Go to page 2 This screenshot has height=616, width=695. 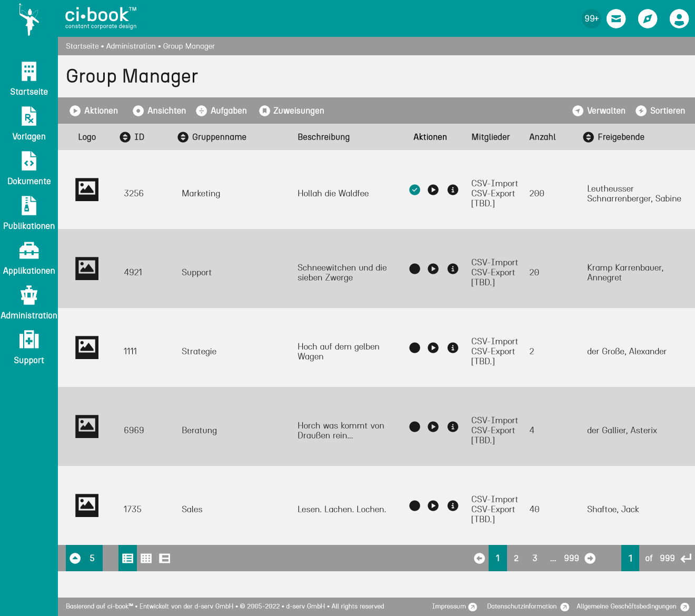[516, 558]
